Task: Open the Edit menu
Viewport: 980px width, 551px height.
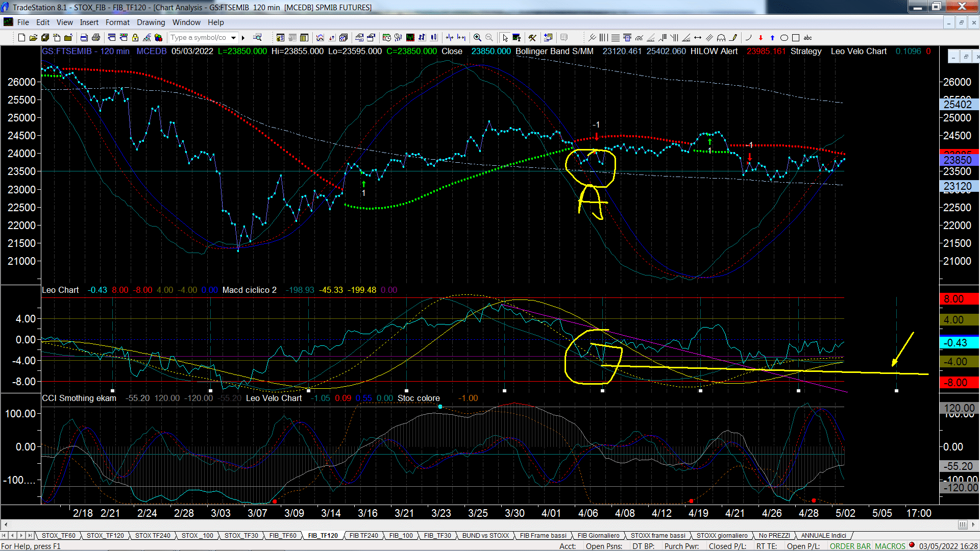Action: [x=43, y=22]
